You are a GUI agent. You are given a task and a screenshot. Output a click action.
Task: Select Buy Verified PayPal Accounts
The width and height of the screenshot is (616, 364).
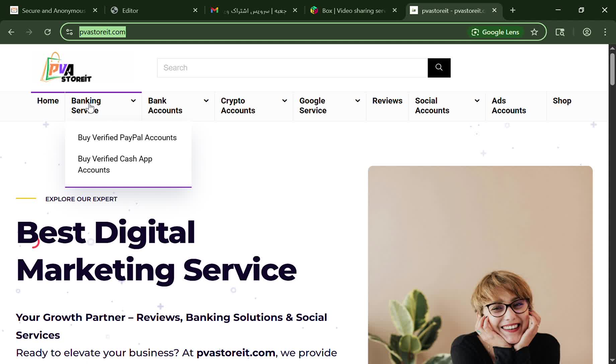(x=127, y=138)
